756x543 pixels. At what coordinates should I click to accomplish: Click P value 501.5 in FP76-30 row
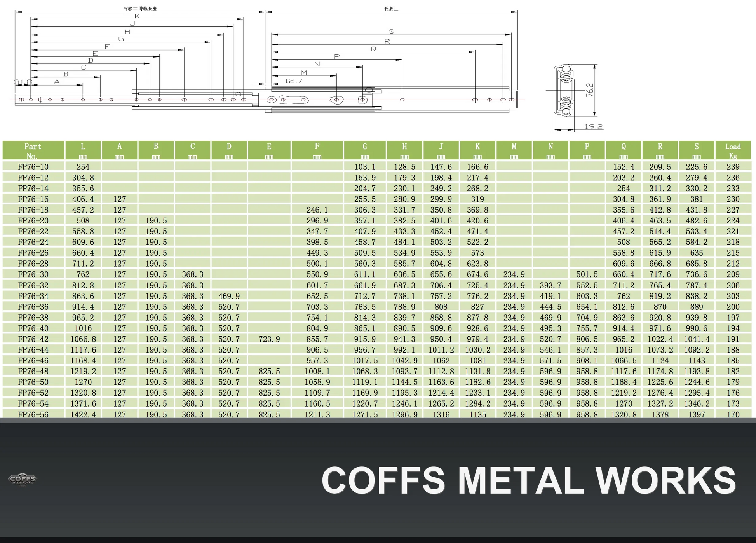(587, 274)
